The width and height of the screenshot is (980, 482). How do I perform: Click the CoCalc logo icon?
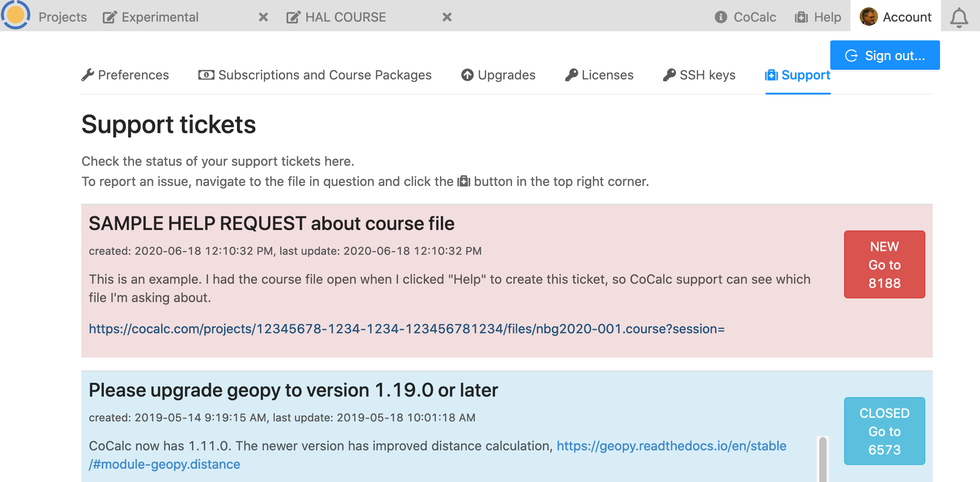coord(16,15)
